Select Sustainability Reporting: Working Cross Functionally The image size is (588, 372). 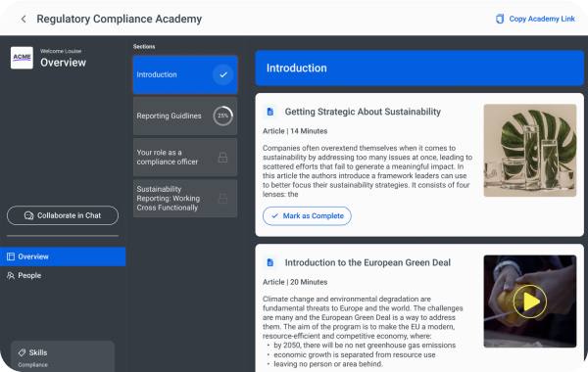point(185,198)
